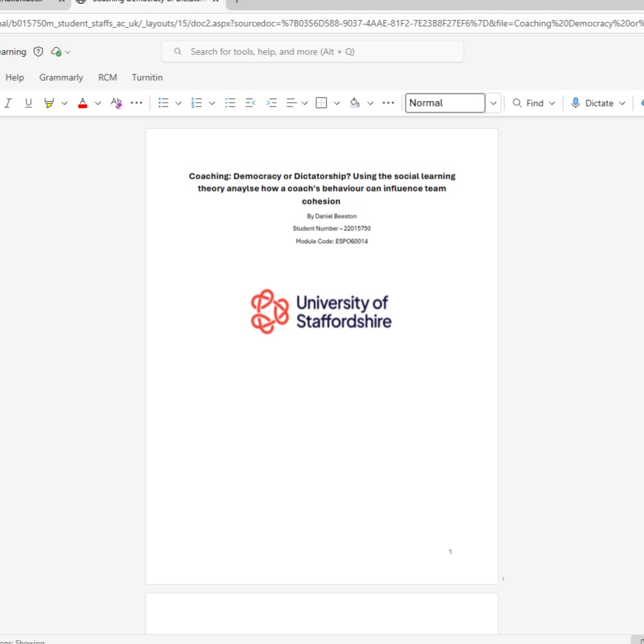Open the Turnitin tab
This screenshot has width=644, height=644.
(147, 77)
